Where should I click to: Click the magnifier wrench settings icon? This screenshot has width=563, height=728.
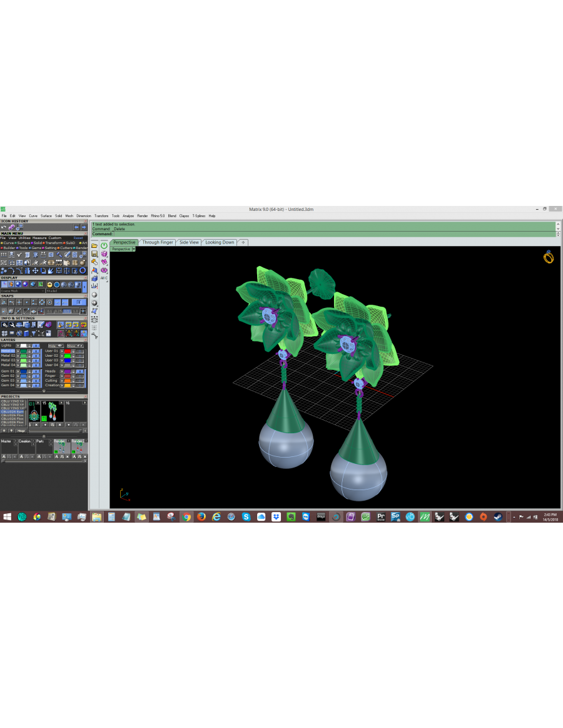tap(12, 324)
